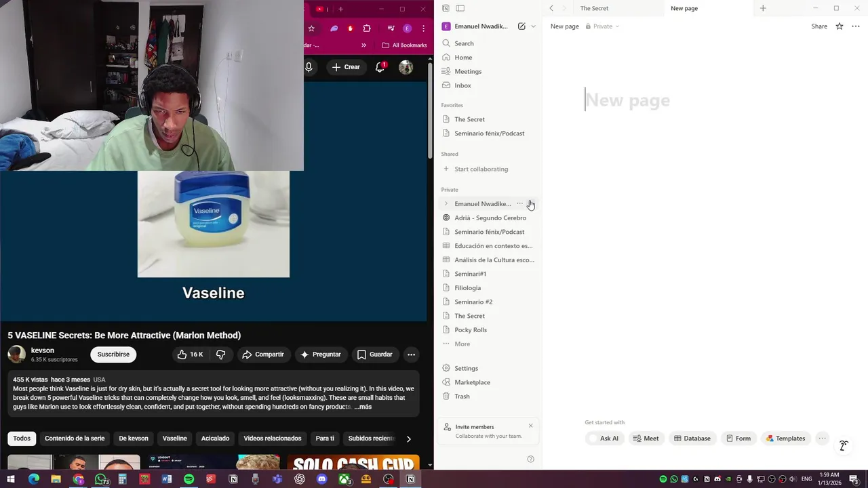
Task: Open Adrià - Segundo Cerebro page
Action: 488,218
